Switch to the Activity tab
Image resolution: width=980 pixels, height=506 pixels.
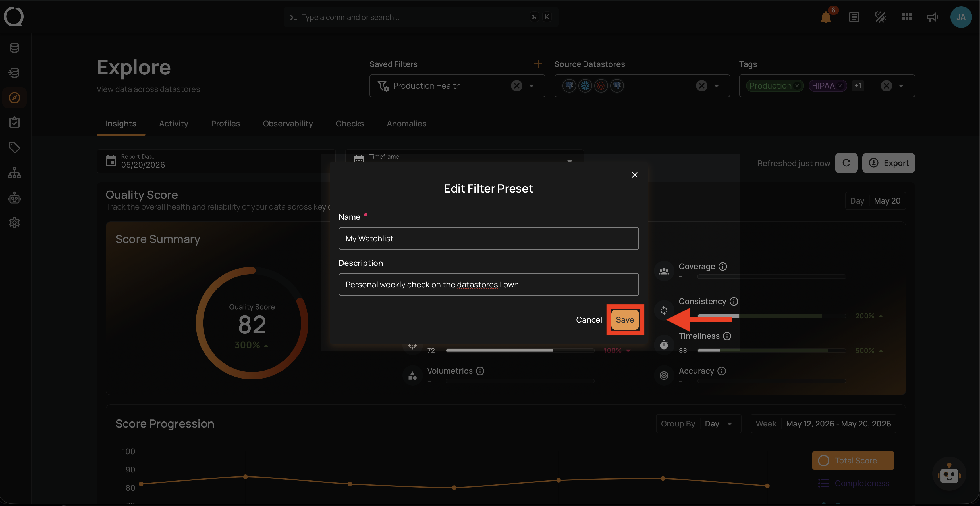173,124
